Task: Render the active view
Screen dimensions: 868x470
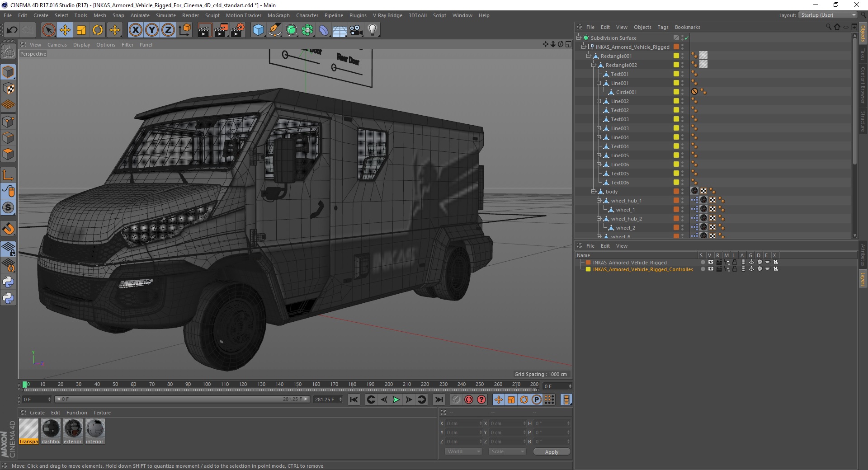Action: pyautogui.click(x=204, y=30)
